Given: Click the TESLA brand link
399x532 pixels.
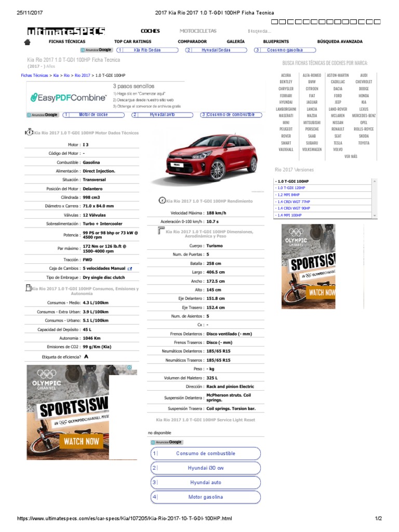Looking at the screenshot, I should (x=338, y=143).
